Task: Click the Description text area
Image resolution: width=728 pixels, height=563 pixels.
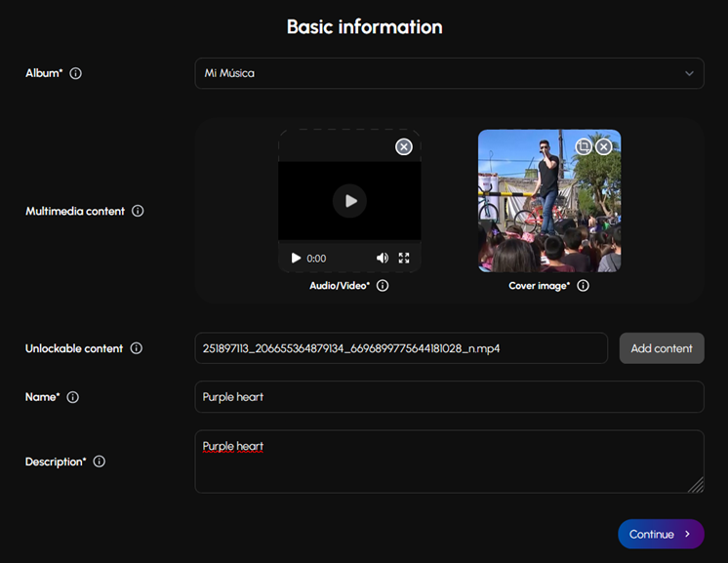Action: pos(449,468)
